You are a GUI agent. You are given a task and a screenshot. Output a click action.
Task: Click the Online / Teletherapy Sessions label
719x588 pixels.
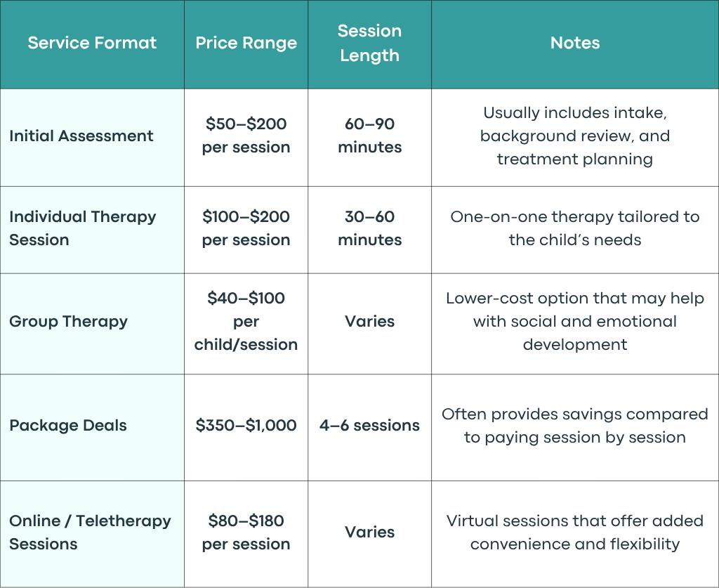[90, 532]
